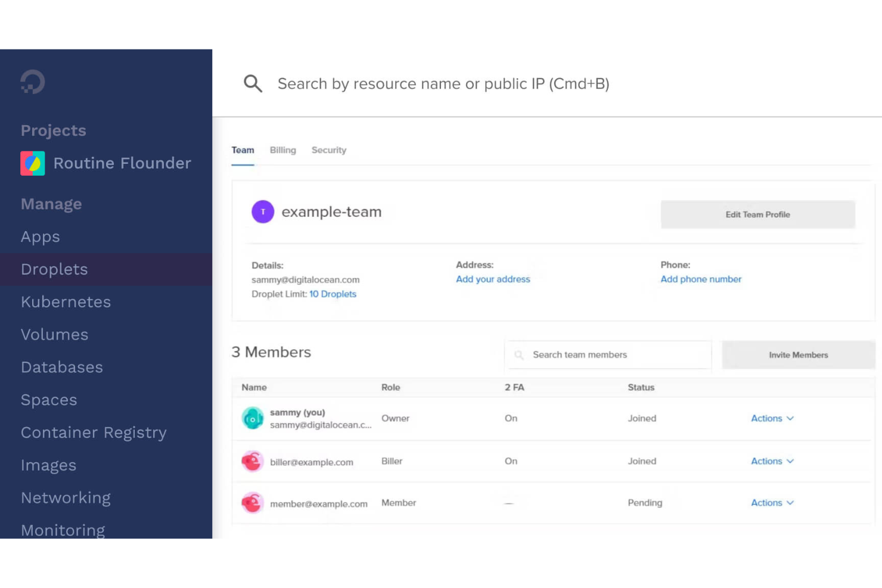The height and width of the screenshot is (588, 882).
Task: Click the Add your address link
Action: (x=493, y=279)
